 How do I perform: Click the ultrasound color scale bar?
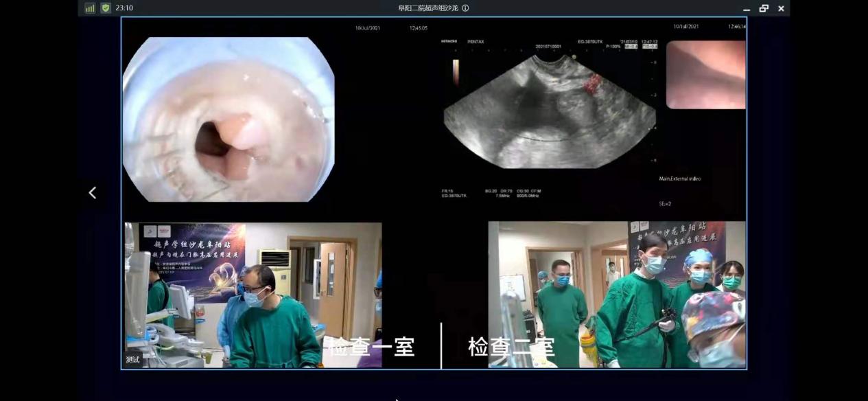456,71
